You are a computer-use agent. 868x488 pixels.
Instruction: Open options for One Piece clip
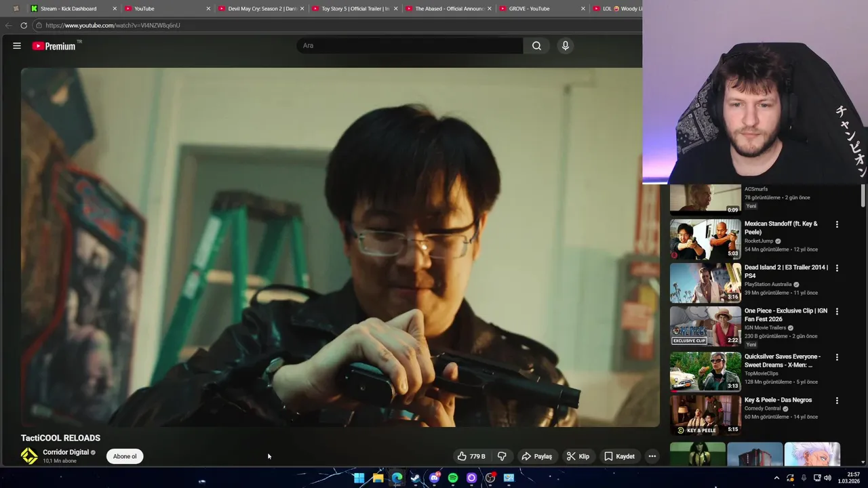tap(837, 311)
